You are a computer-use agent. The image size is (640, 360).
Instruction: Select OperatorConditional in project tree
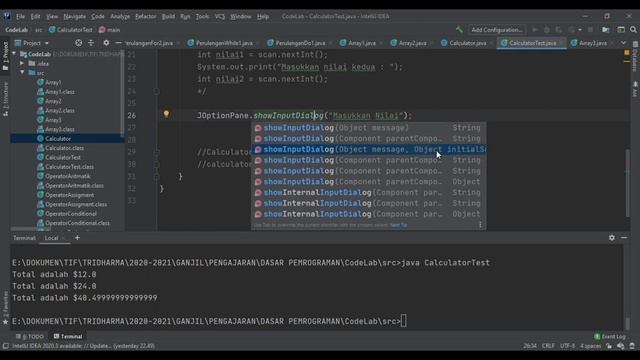click(71, 214)
